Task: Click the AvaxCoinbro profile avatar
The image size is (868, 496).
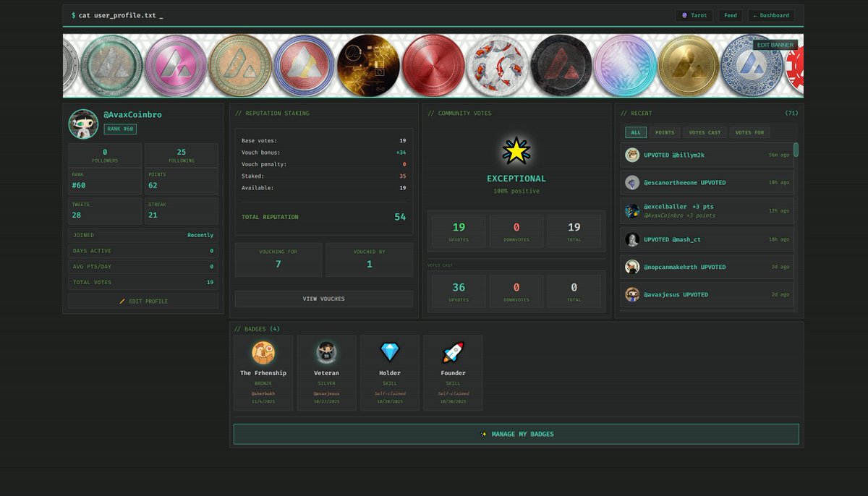Action: click(x=83, y=124)
